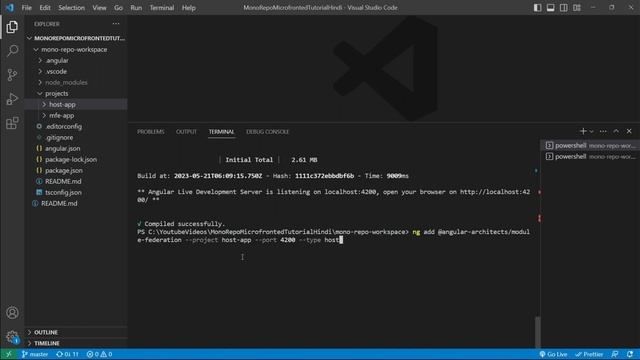
Task: Open the File menu
Action: point(27,8)
